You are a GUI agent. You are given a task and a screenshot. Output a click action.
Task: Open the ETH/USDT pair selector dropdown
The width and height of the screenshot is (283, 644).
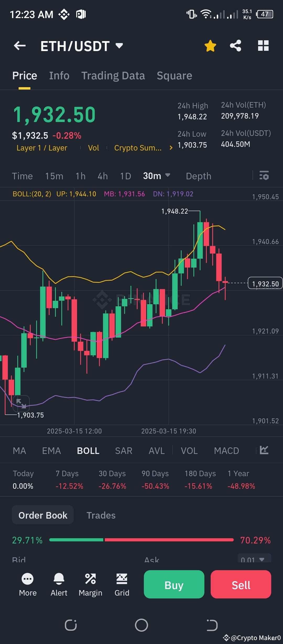click(x=119, y=46)
